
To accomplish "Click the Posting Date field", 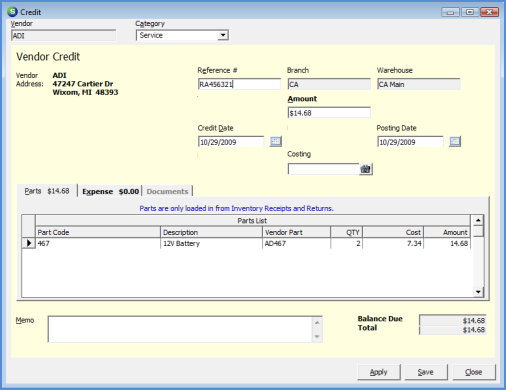I will pyautogui.click(x=410, y=142).
